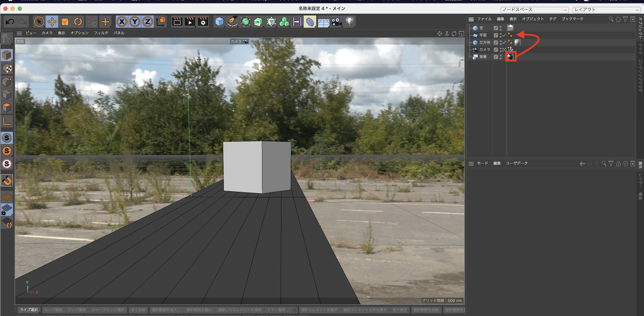The image size is (644, 316).
Task: Click the Scale tool icon
Action: pos(65,22)
